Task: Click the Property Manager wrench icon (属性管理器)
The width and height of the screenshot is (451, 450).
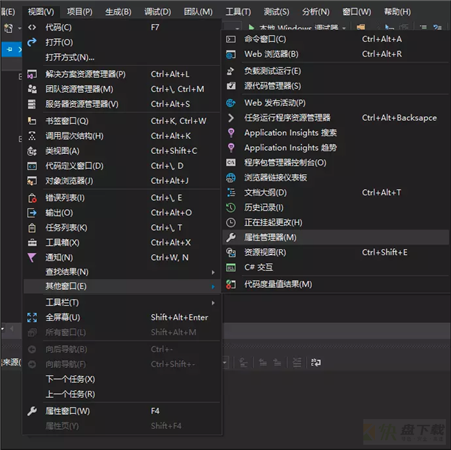Action: pos(231,237)
